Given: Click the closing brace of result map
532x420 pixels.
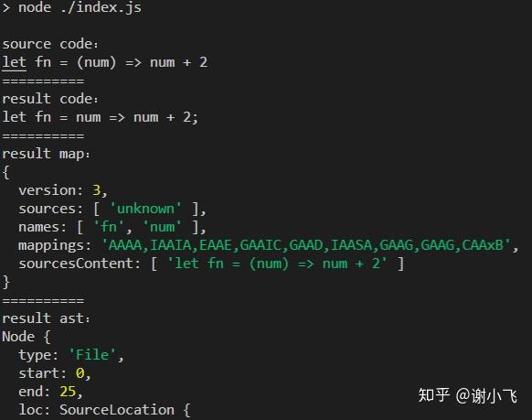Looking at the screenshot, I should point(5,282).
